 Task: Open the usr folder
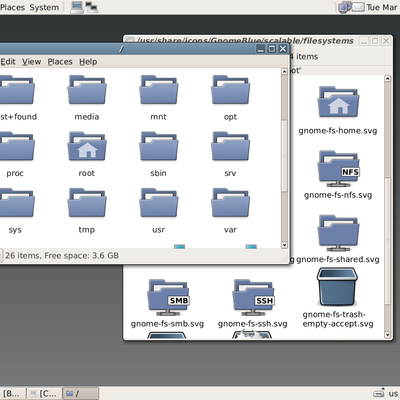(x=159, y=203)
